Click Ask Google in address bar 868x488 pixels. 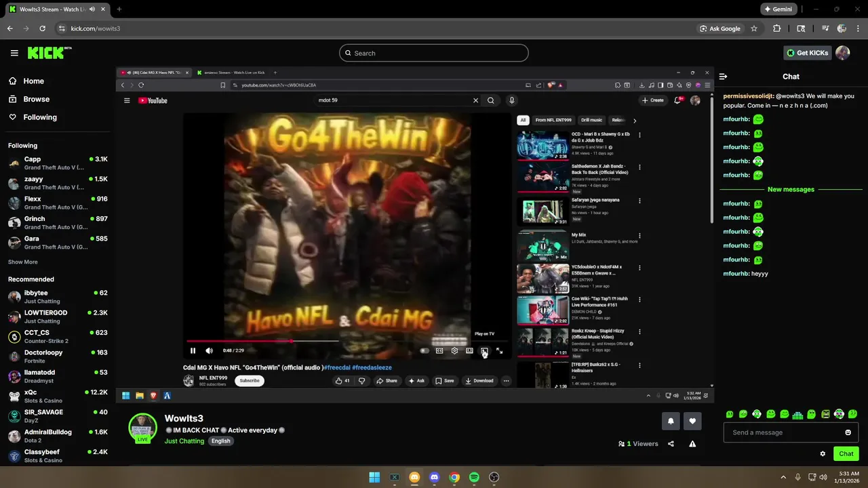(720, 28)
